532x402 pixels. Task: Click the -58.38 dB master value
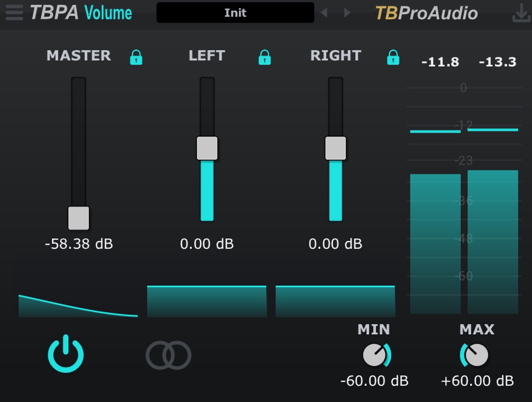click(79, 244)
